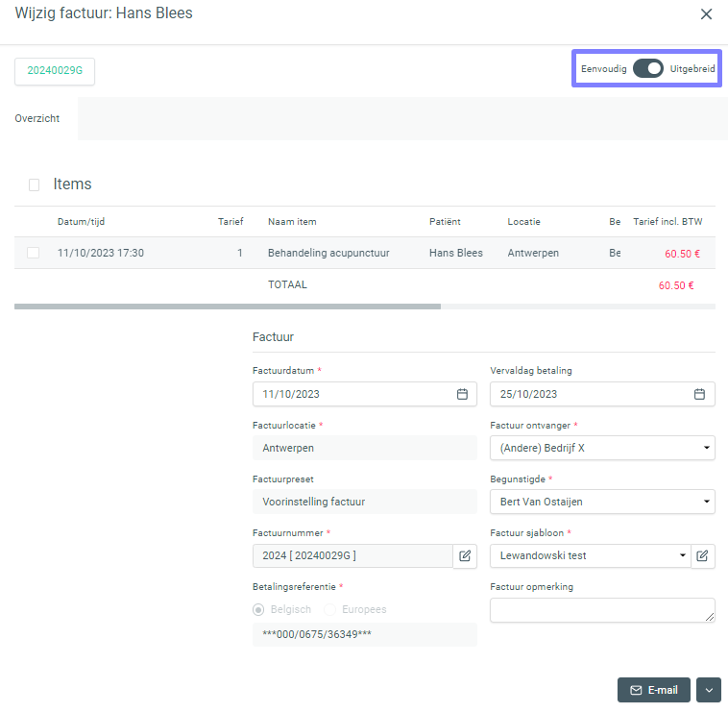Check the Items select-all checkbox
Image resolution: width=728 pixels, height=712 pixels.
tap(34, 184)
